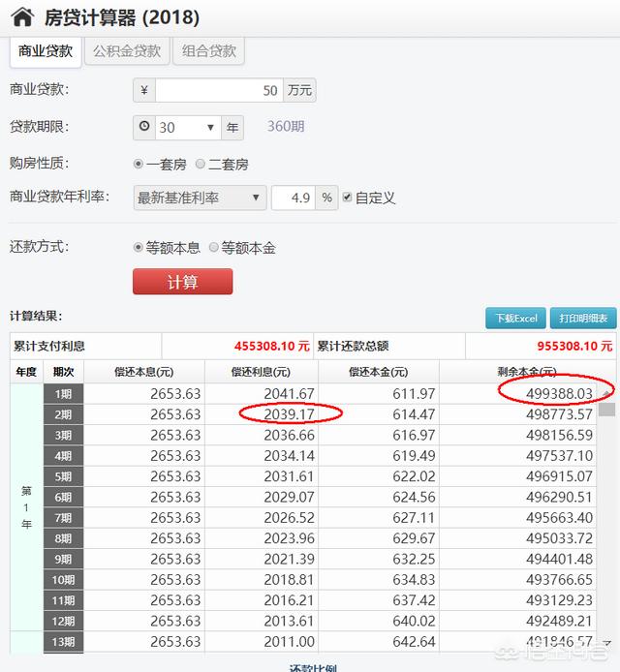Screen dimensions: 620x672
Task: Click the 6期 row label
Action: (64, 497)
